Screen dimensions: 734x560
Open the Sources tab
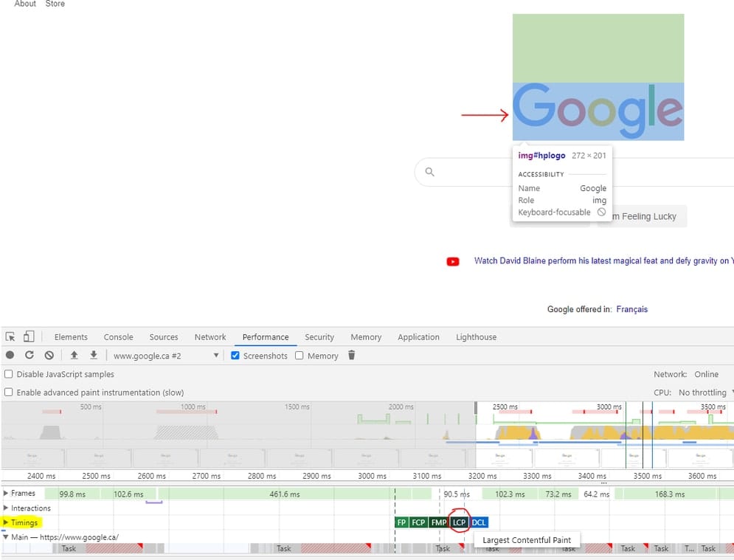pyautogui.click(x=164, y=337)
